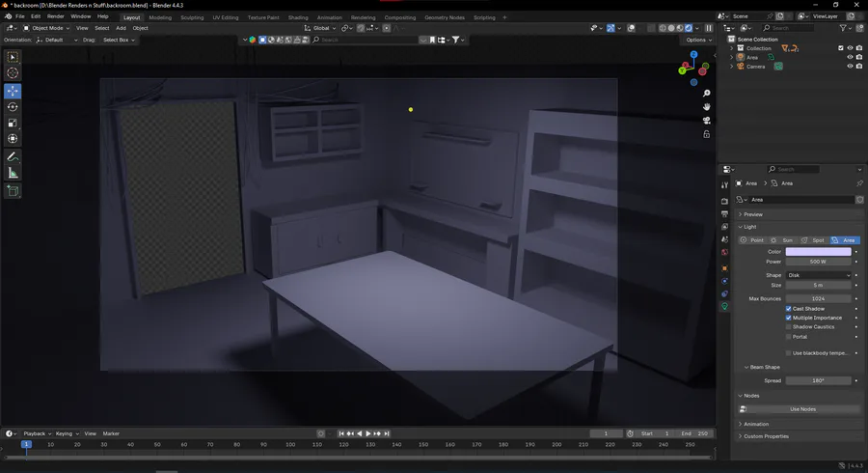Open the Add menu in viewport header
Screen dimensions: 868x473
coord(121,28)
